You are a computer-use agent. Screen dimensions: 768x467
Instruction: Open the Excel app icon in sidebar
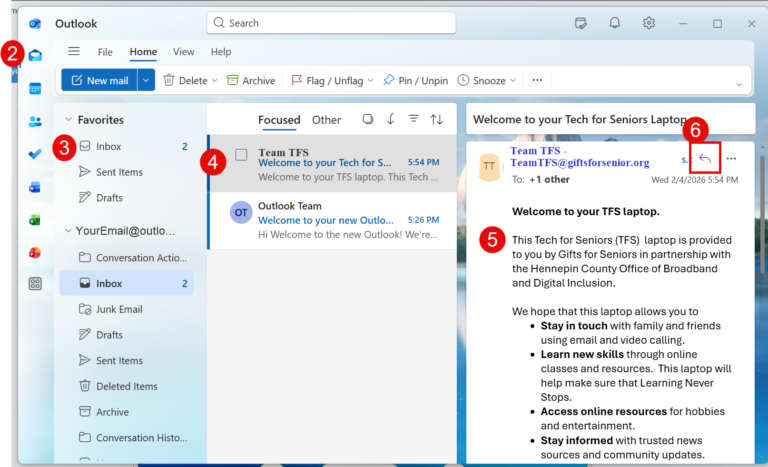pos(35,220)
